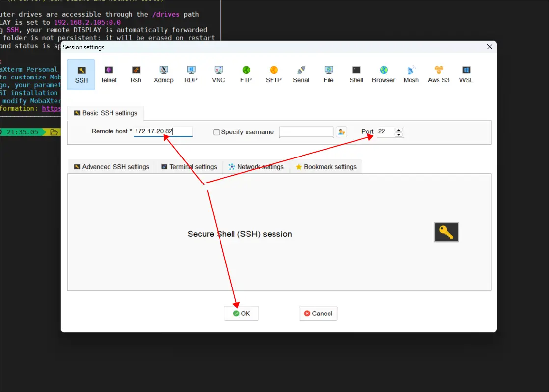
Task: Click the OK button
Action: coord(241,314)
